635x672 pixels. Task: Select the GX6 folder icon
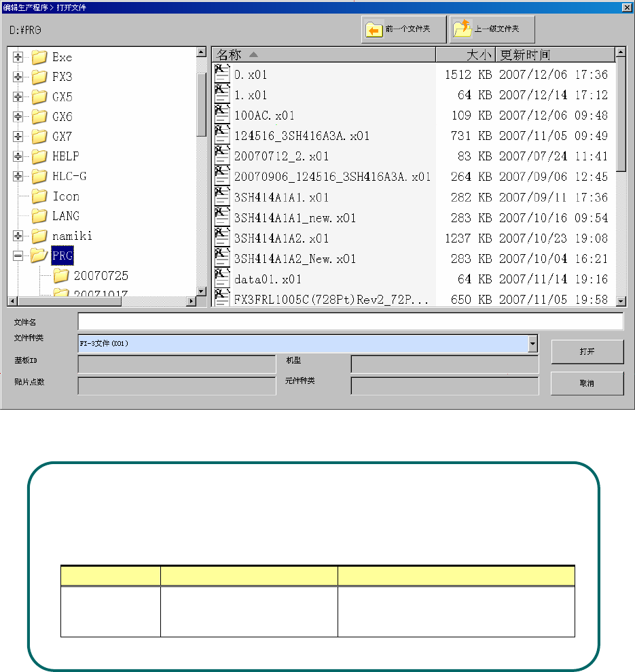pyautogui.click(x=39, y=117)
